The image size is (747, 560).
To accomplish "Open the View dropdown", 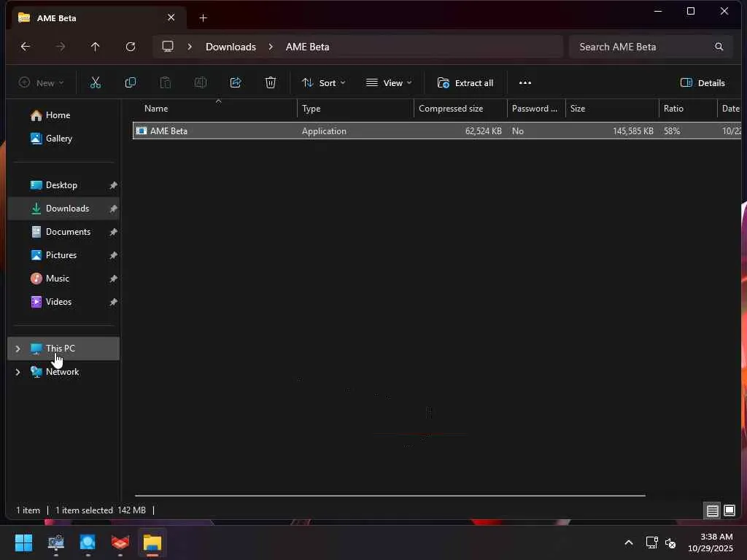I will point(389,83).
